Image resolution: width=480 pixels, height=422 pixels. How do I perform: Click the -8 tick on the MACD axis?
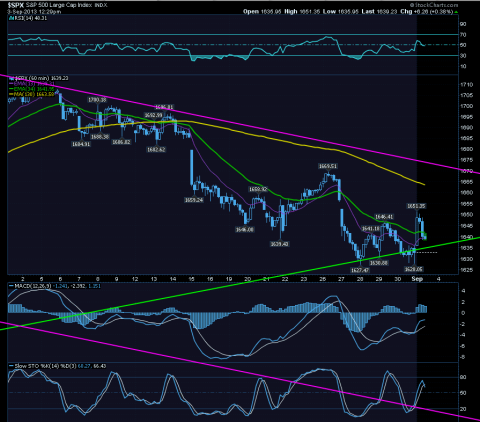[462, 358]
